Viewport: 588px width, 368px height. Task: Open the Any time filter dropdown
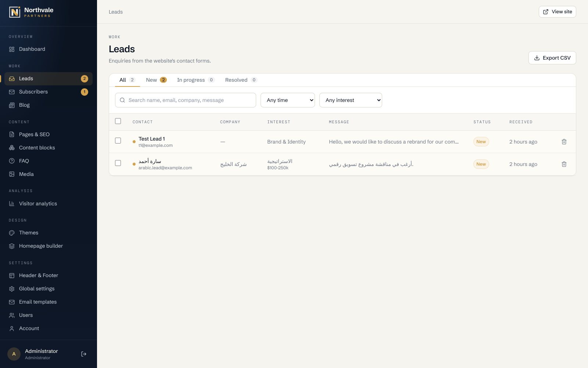[x=288, y=100]
